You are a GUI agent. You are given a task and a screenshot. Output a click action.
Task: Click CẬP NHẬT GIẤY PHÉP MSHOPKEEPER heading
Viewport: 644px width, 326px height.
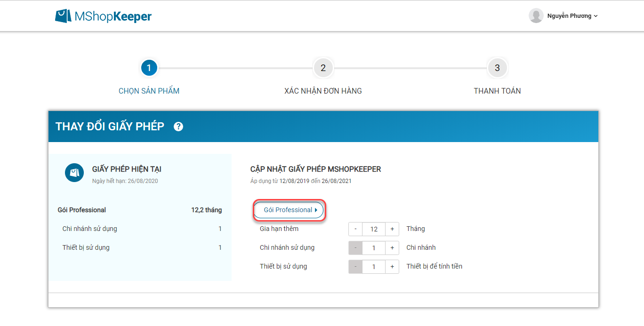(x=316, y=169)
